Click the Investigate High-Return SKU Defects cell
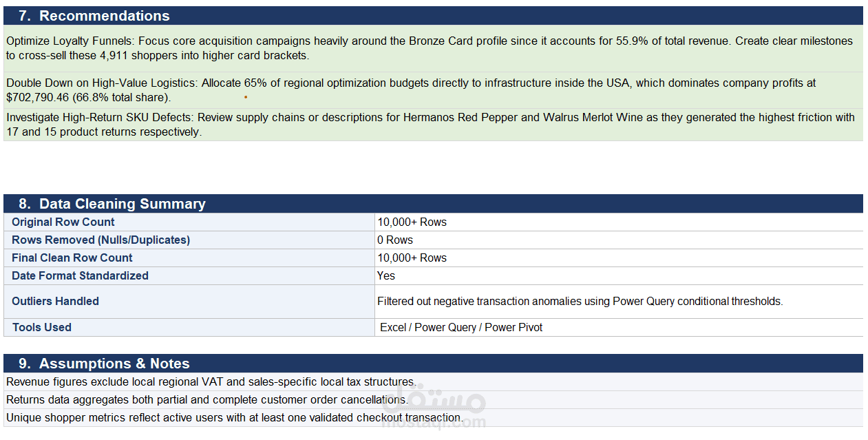 click(x=433, y=125)
